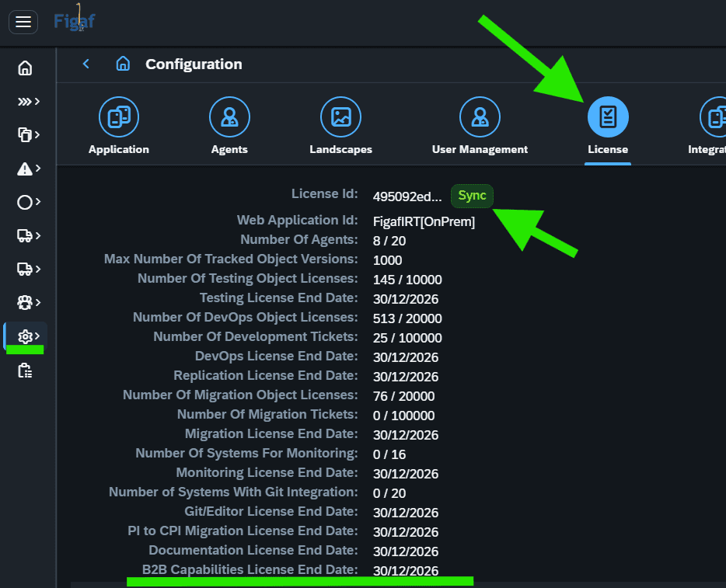Expand the warning triangle sidebar menu
Screen dimensions: 726x588
[28, 169]
